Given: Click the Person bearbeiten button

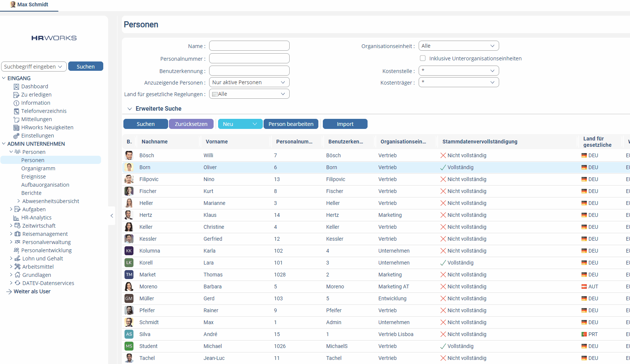Looking at the screenshot, I should [291, 124].
